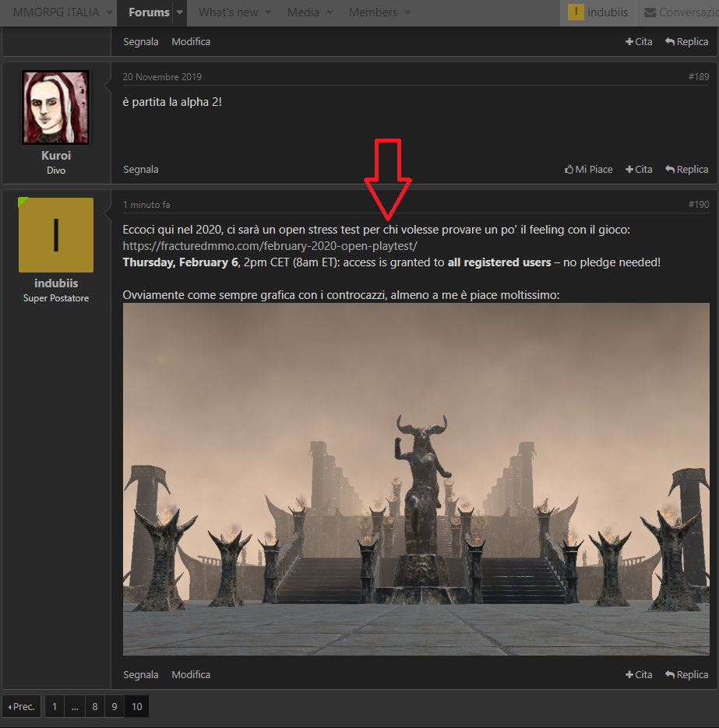Open the MMORPG ITALIA home link
The width and height of the screenshot is (719, 728).
[56, 12]
